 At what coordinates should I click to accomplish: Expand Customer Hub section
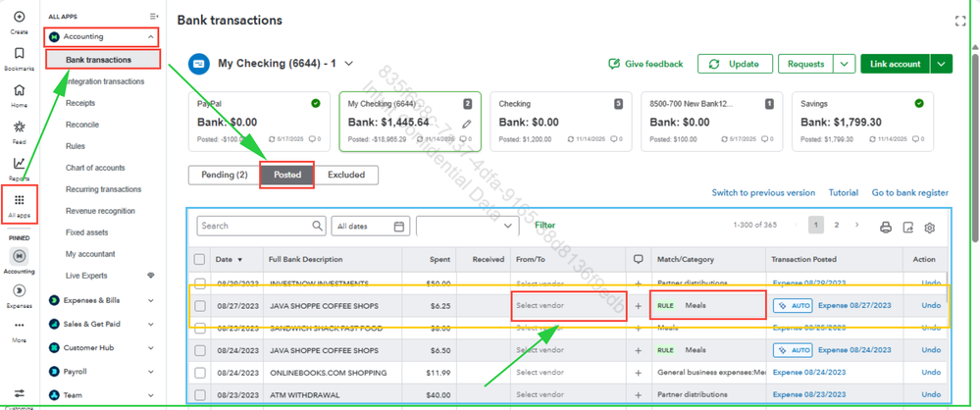[151, 348]
